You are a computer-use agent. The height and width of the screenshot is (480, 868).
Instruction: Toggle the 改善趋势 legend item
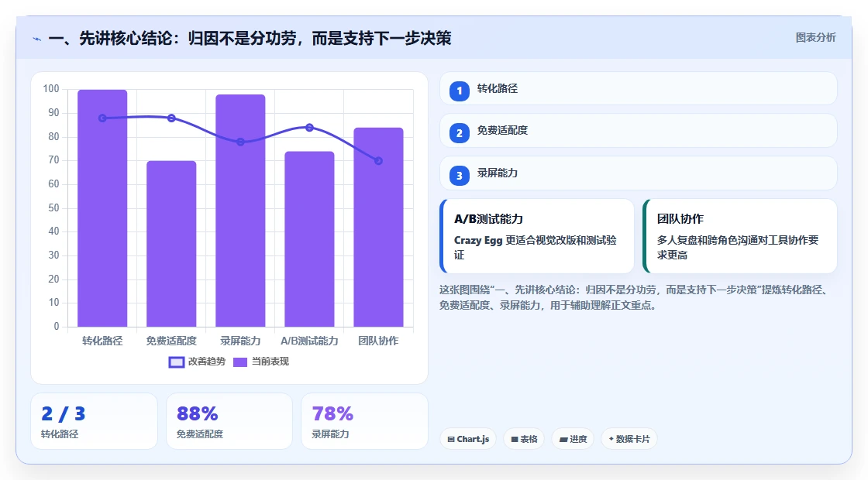(x=197, y=362)
